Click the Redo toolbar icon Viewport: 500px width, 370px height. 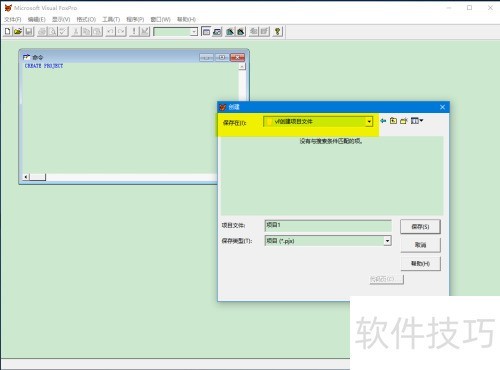coord(121,32)
